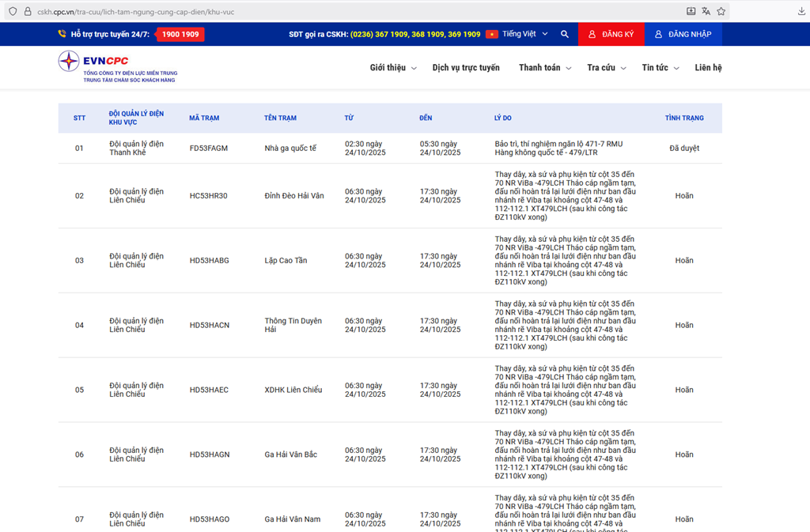Expand the Giới thiệu menu
The image size is (810, 532).
pyautogui.click(x=392, y=68)
